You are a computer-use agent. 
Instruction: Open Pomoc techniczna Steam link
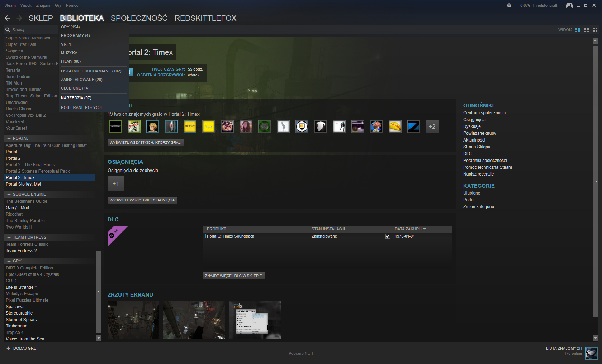pyautogui.click(x=488, y=167)
